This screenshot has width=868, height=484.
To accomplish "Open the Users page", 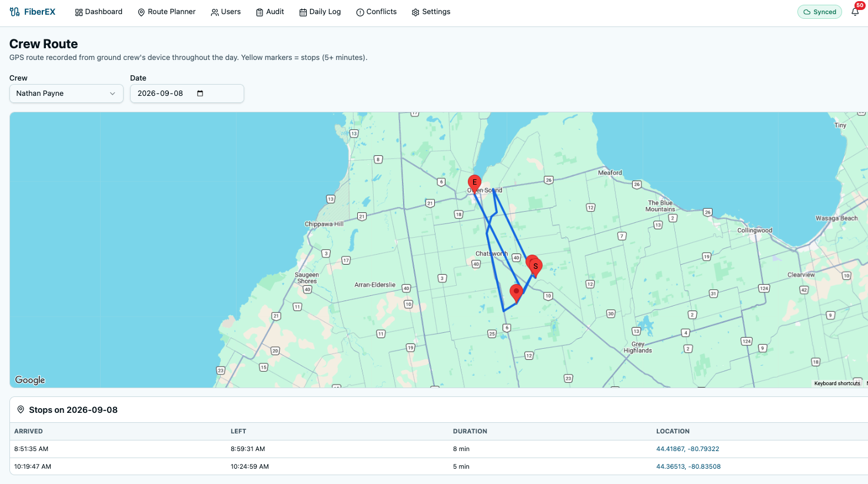I will (226, 12).
